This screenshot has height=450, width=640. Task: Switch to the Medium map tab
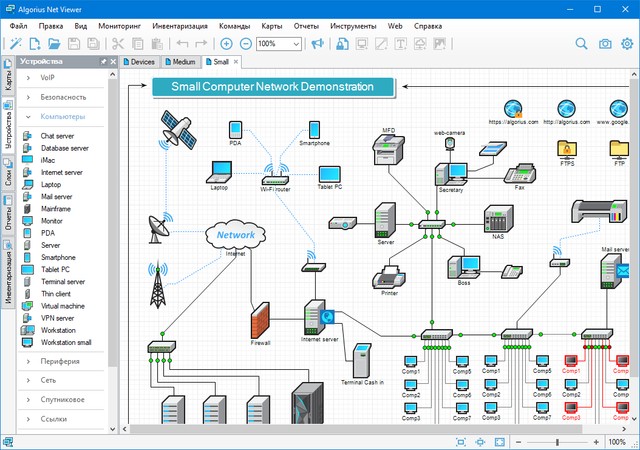[x=179, y=61]
